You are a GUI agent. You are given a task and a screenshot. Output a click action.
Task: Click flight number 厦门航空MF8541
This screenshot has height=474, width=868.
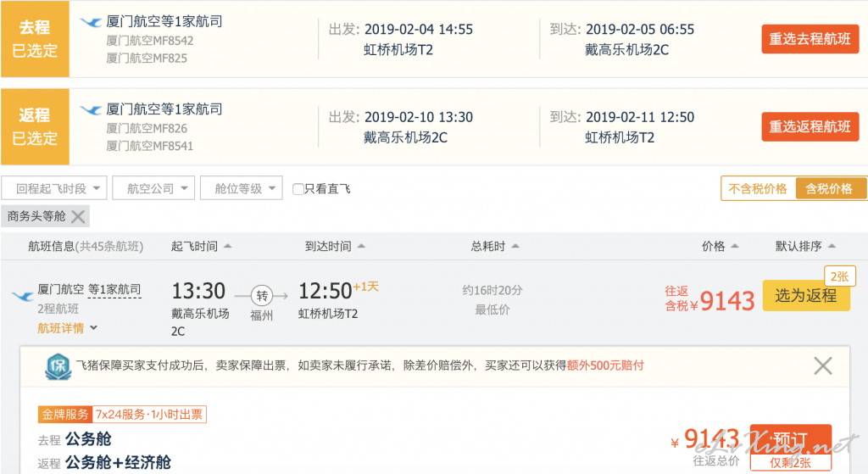click(150, 146)
